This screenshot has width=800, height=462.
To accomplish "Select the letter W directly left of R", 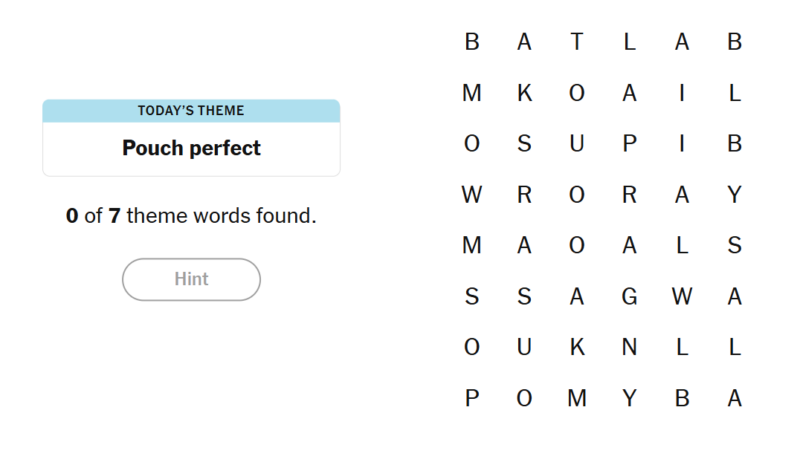I will click(472, 195).
